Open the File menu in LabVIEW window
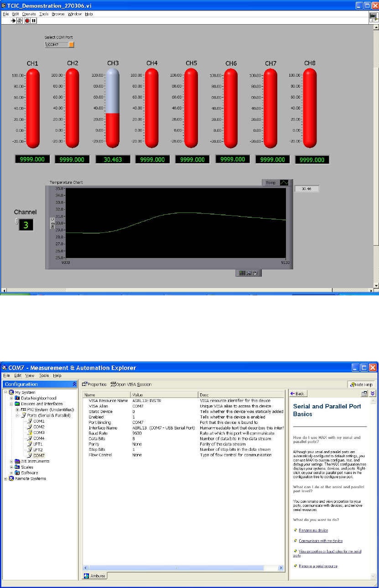Image resolution: width=379 pixels, height=588 pixels. point(6,14)
